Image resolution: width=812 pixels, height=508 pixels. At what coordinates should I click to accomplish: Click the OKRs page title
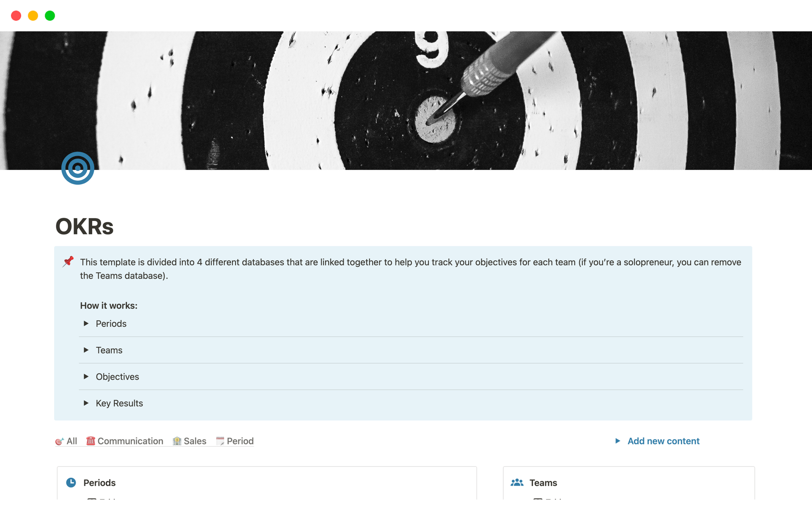(x=85, y=226)
